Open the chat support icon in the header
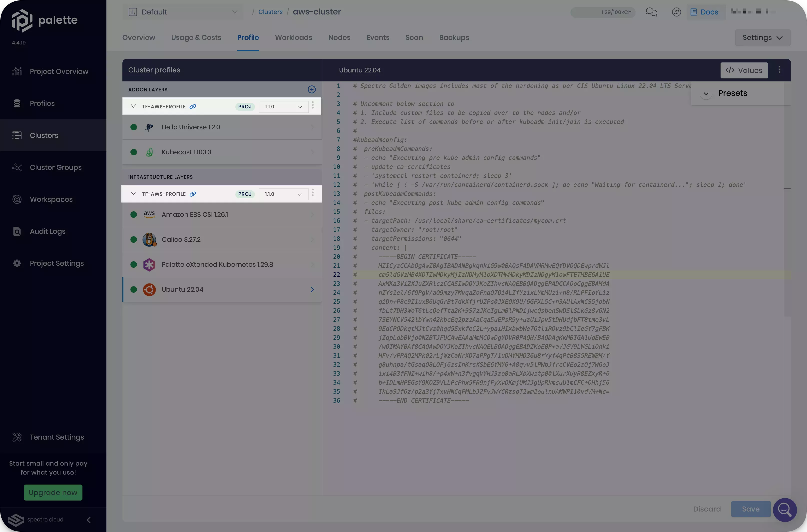807x532 pixels. click(651, 12)
